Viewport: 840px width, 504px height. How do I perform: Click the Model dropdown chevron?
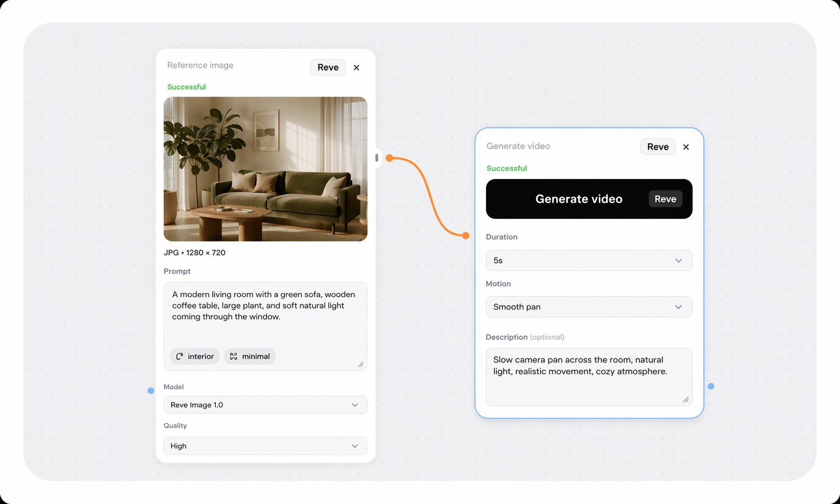(355, 405)
